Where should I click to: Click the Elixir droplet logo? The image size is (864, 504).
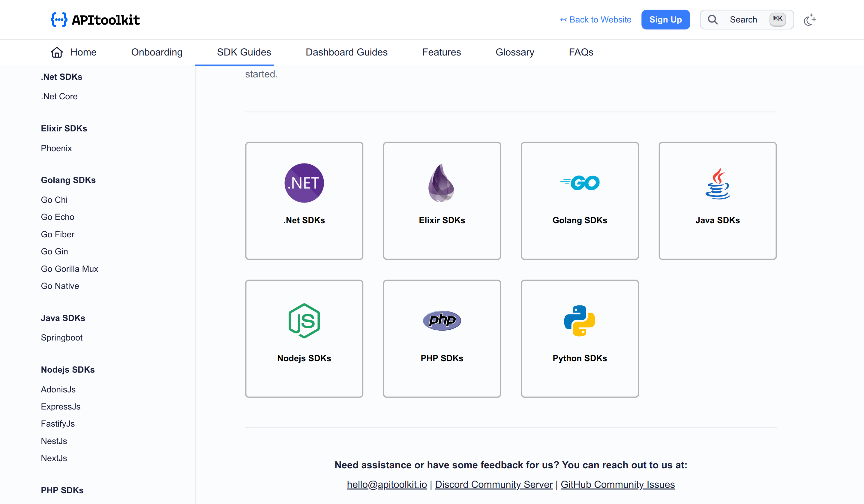click(x=441, y=183)
